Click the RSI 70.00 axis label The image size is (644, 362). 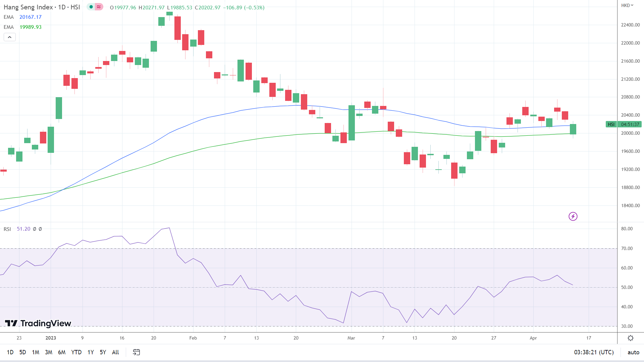coord(627,248)
